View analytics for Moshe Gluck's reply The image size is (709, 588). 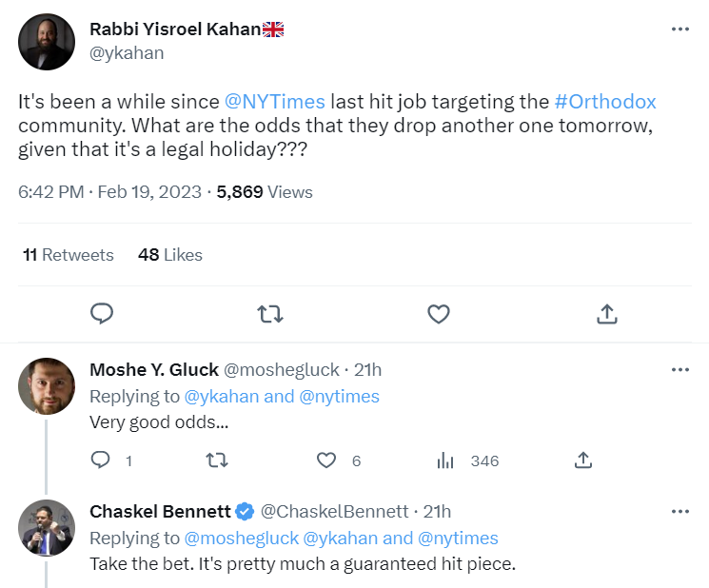coord(445,461)
